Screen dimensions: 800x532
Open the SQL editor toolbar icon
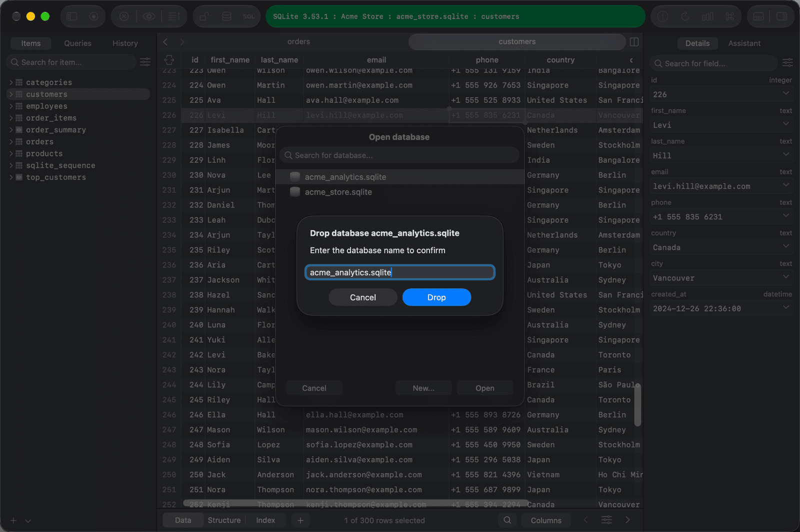pyautogui.click(x=248, y=16)
